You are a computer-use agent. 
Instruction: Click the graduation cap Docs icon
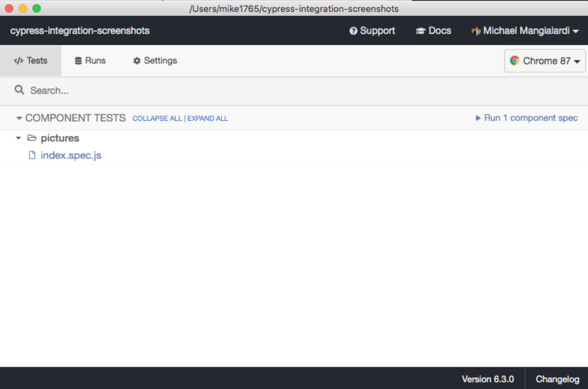coord(420,31)
